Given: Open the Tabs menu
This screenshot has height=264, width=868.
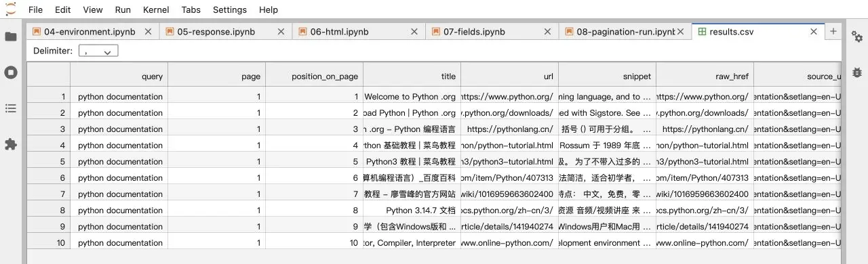Looking at the screenshot, I should point(191,9).
